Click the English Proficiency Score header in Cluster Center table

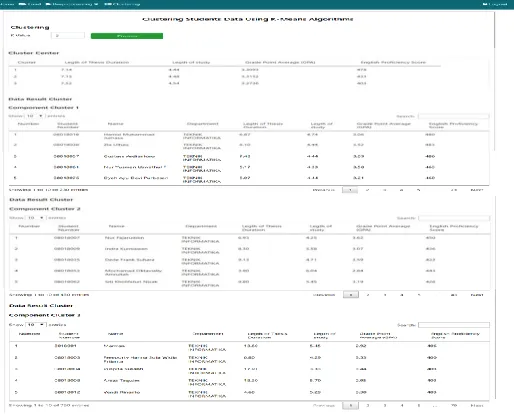393,62
